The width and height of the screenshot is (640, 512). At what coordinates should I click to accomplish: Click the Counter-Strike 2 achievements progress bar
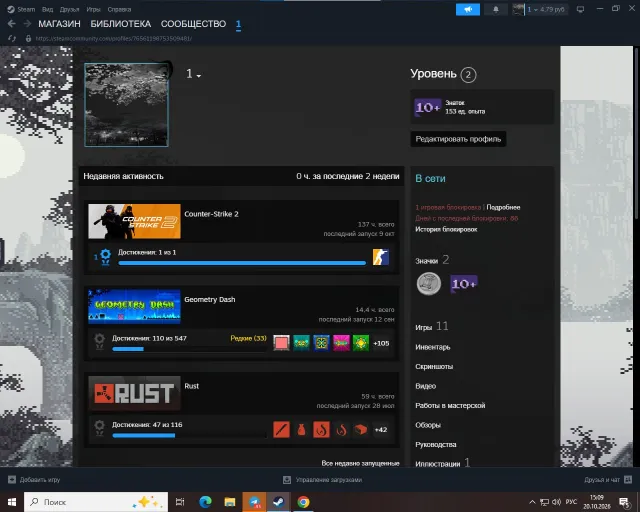(x=242, y=263)
